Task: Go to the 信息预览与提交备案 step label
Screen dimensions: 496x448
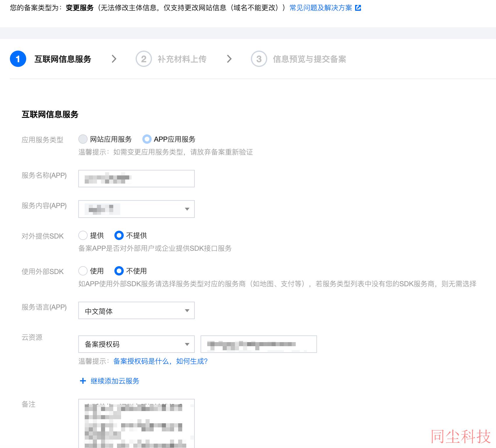Action: pos(309,59)
